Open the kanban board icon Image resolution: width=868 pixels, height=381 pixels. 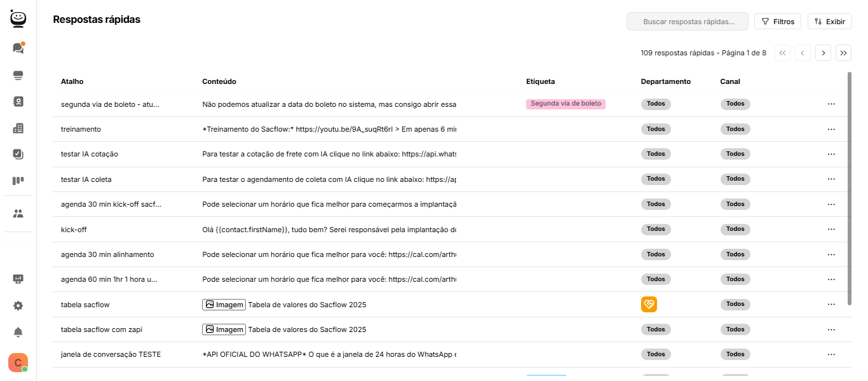[18, 181]
